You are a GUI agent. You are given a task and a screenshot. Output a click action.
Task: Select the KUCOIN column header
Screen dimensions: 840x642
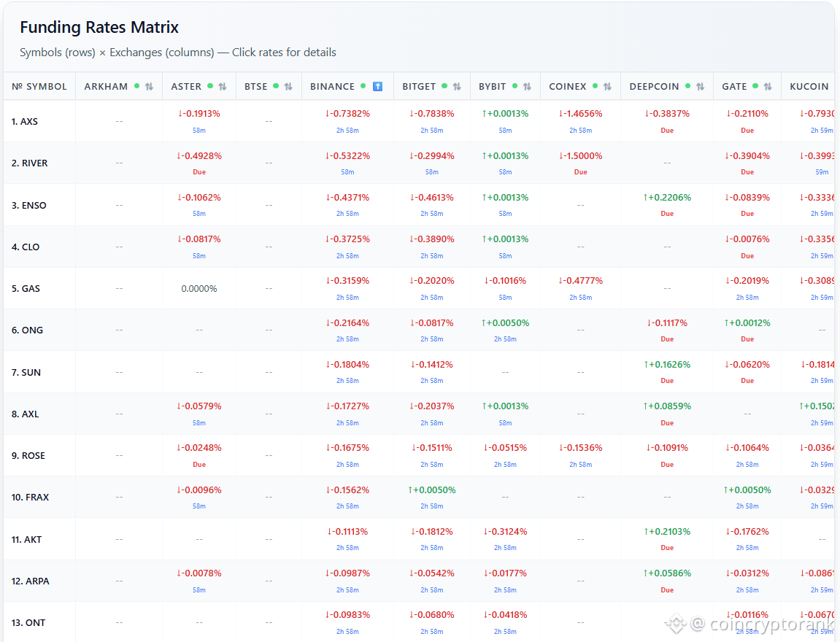coord(809,86)
